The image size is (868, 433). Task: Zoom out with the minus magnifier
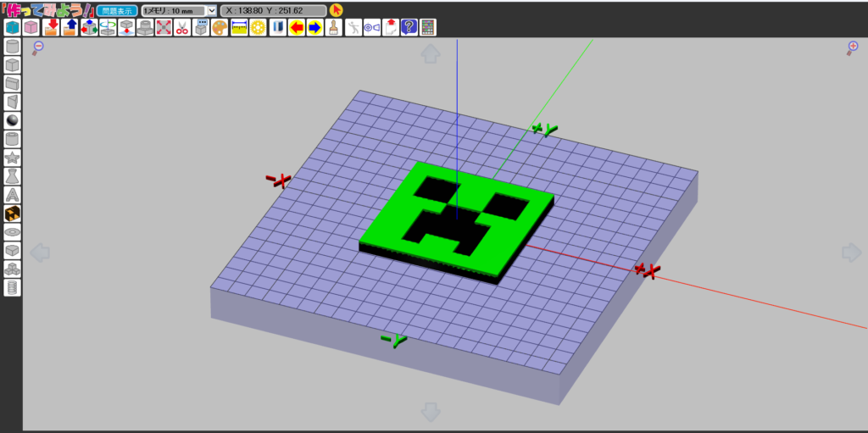pos(37,48)
